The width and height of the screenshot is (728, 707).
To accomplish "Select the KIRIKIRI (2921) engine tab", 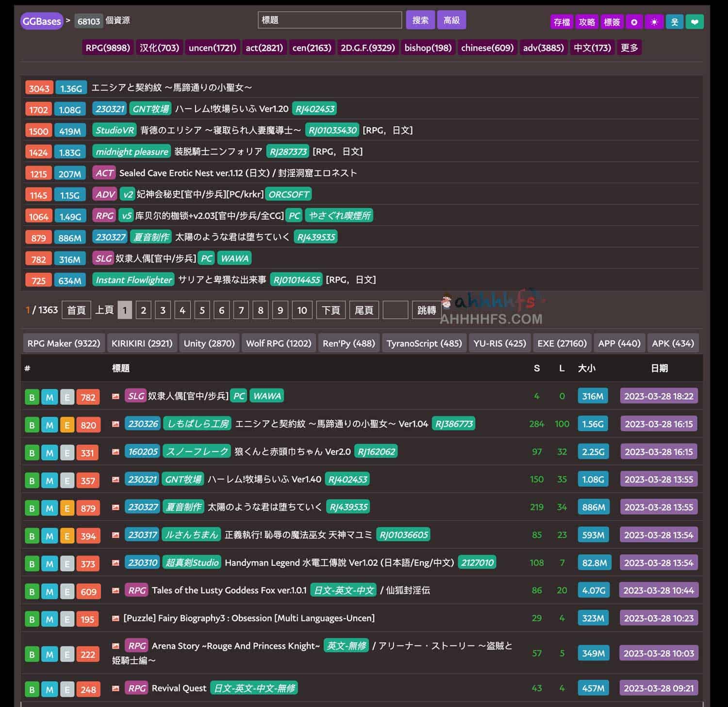I will 142,343.
